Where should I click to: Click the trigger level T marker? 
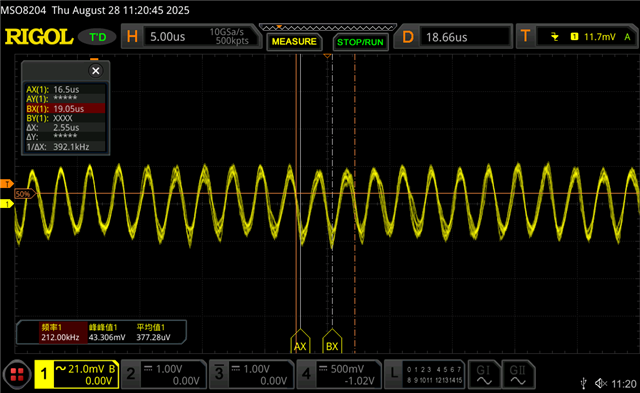click(x=7, y=184)
